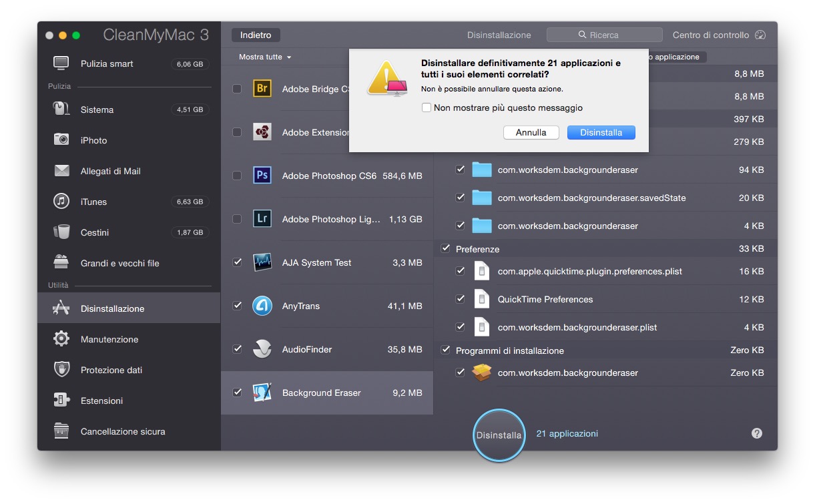Click the 6,06 GB size badge
The height and width of the screenshot is (504, 815).
pos(190,64)
